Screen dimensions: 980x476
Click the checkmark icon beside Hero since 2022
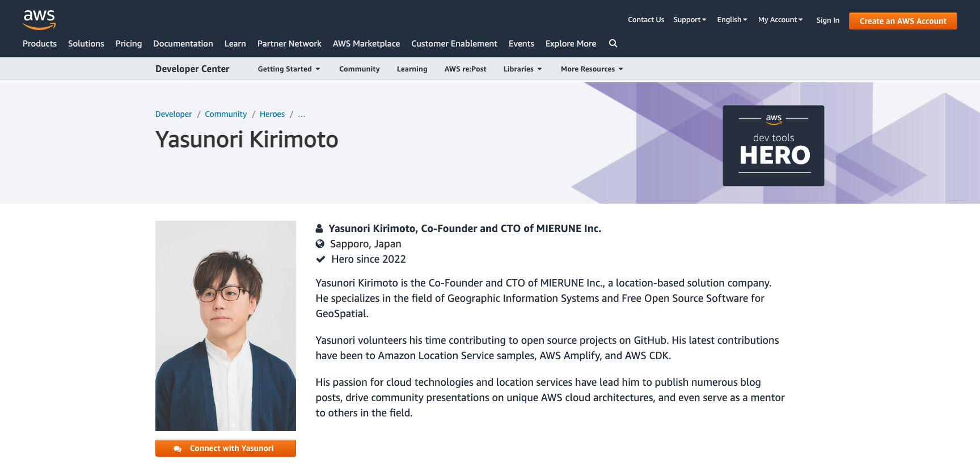320,259
